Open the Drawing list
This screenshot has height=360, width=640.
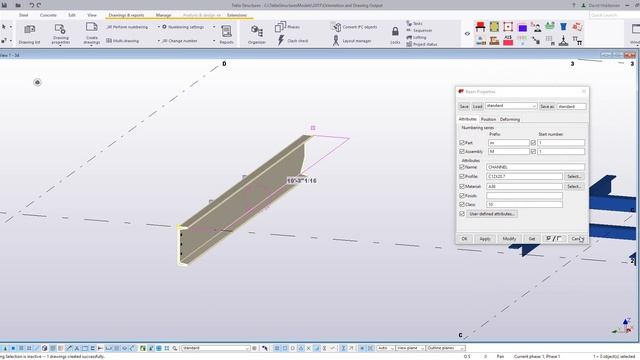(29, 34)
